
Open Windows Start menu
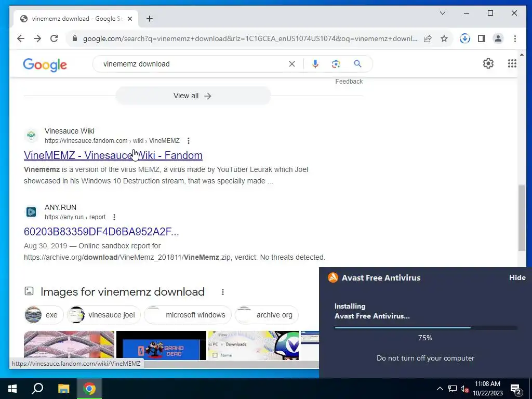tap(12, 389)
